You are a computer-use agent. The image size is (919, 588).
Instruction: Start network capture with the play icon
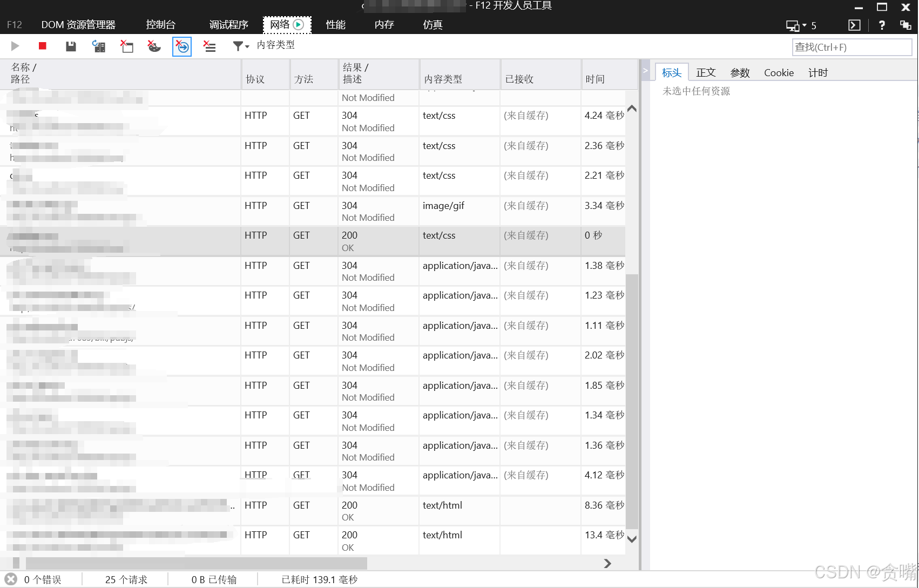(15, 46)
